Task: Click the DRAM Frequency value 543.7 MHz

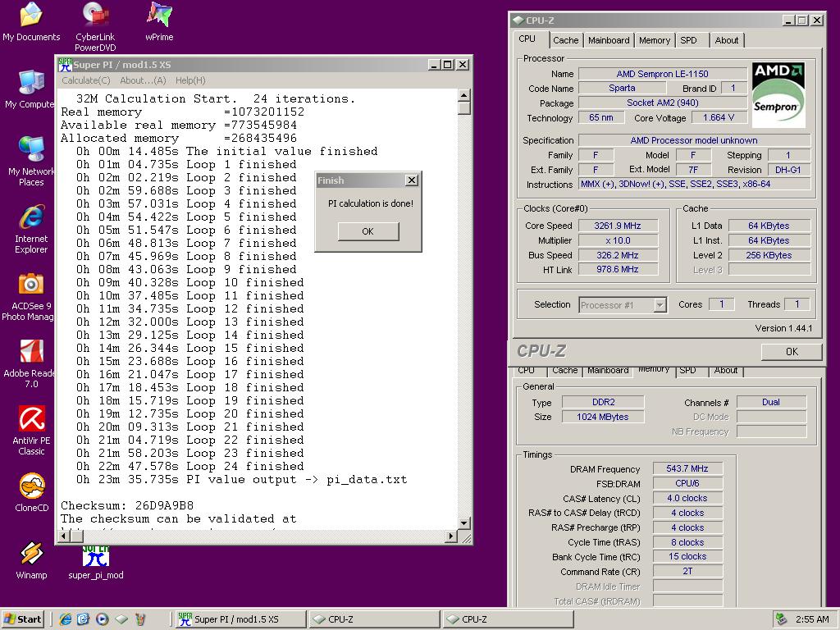Action: coord(687,468)
